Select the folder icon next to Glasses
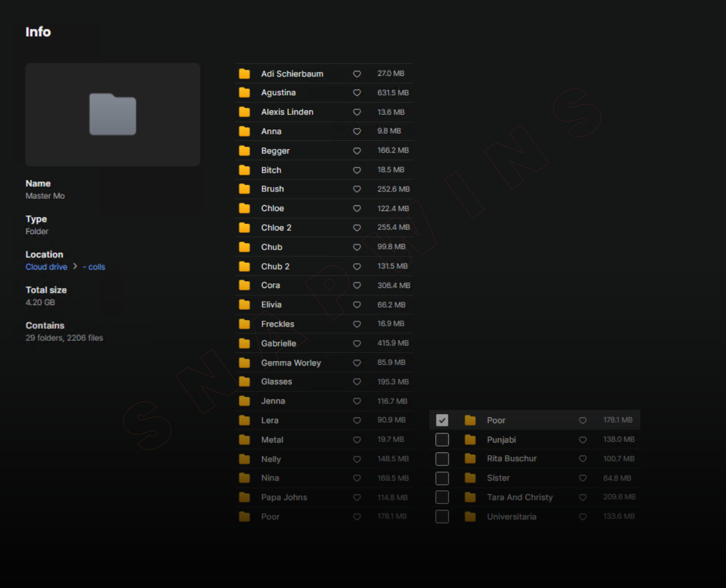 click(x=244, y=382)
